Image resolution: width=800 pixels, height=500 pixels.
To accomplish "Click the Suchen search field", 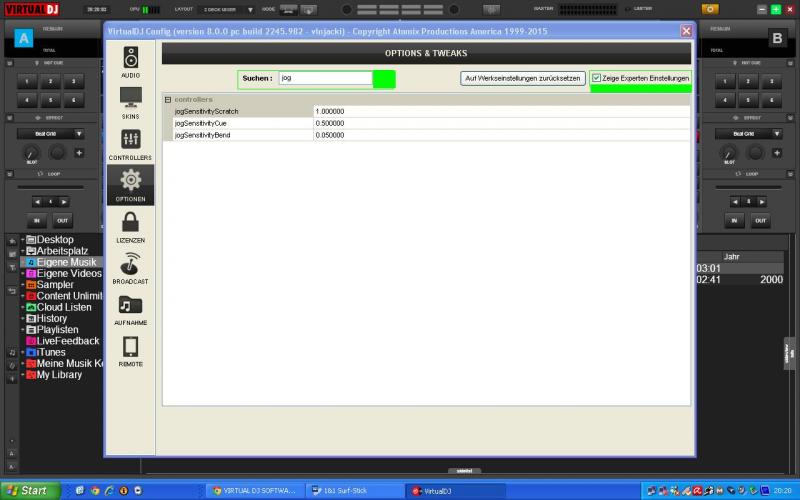I will pyautogui.click(x=326, y=78).
